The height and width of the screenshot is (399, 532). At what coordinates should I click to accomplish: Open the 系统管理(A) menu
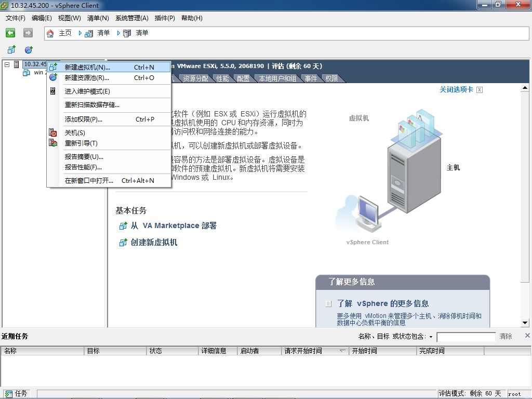point(131,18)
